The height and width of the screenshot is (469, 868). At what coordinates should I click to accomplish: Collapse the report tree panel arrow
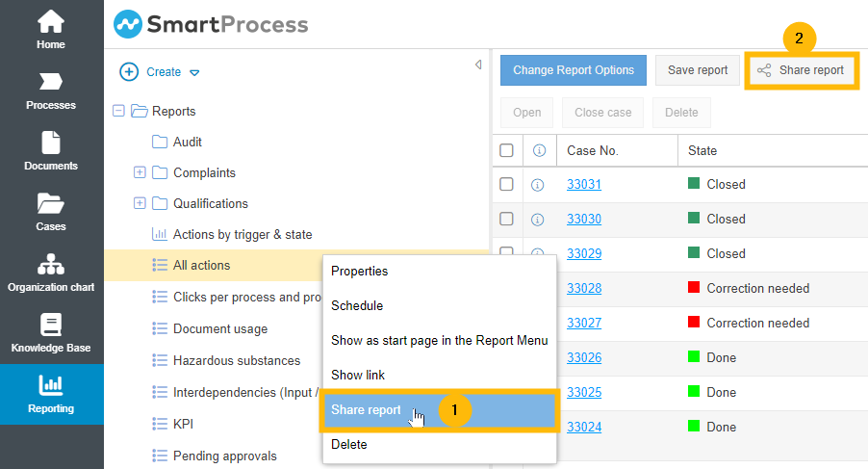pos(478,65)
